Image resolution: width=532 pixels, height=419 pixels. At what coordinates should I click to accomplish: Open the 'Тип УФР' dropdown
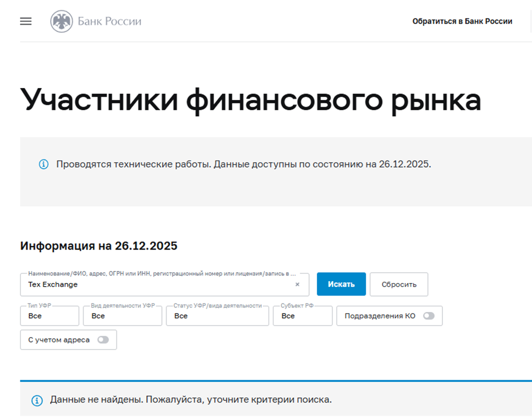50,316
